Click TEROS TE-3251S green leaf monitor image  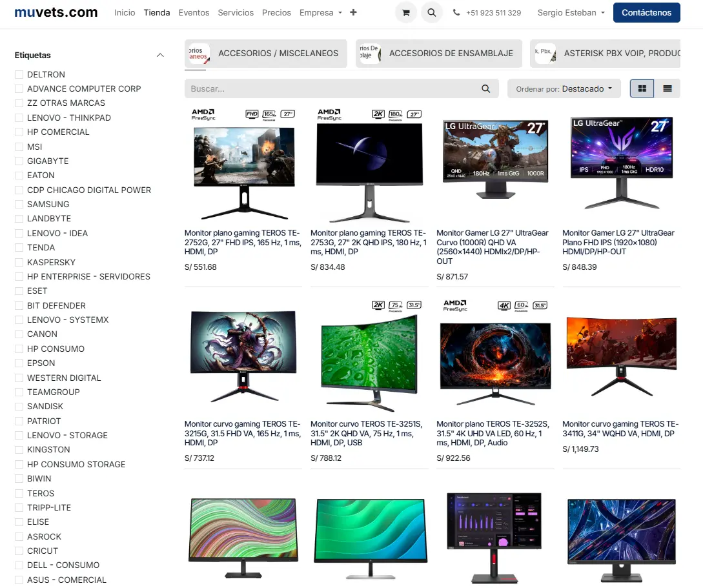(x=370, y=356)
